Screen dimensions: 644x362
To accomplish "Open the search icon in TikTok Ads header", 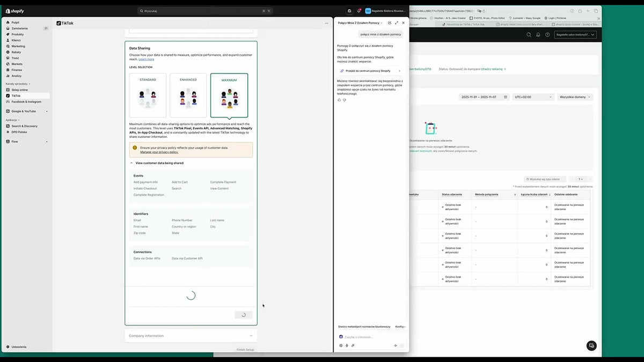I will pyautogui.click(x=529, y=35).
